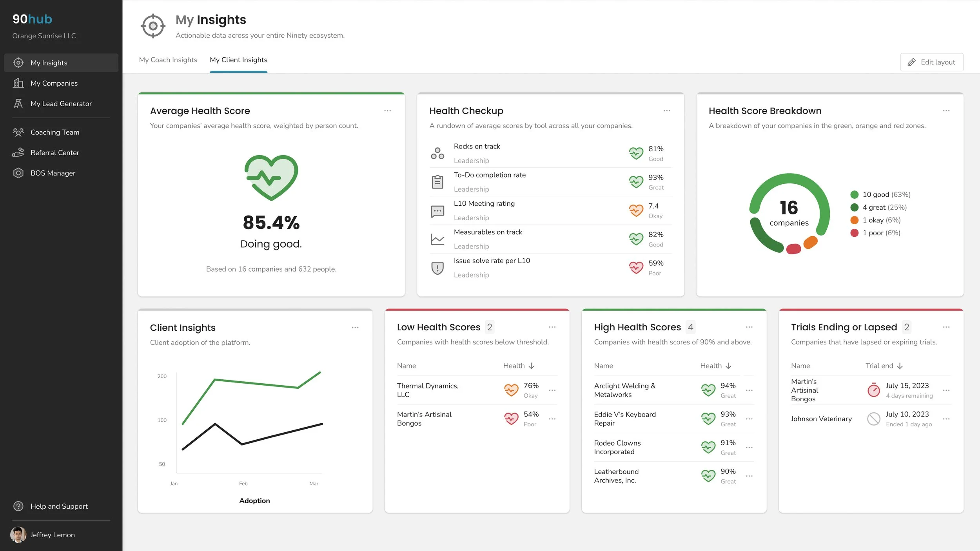
Task: Select the My Client Insights tab
Action: click(238, 60)
